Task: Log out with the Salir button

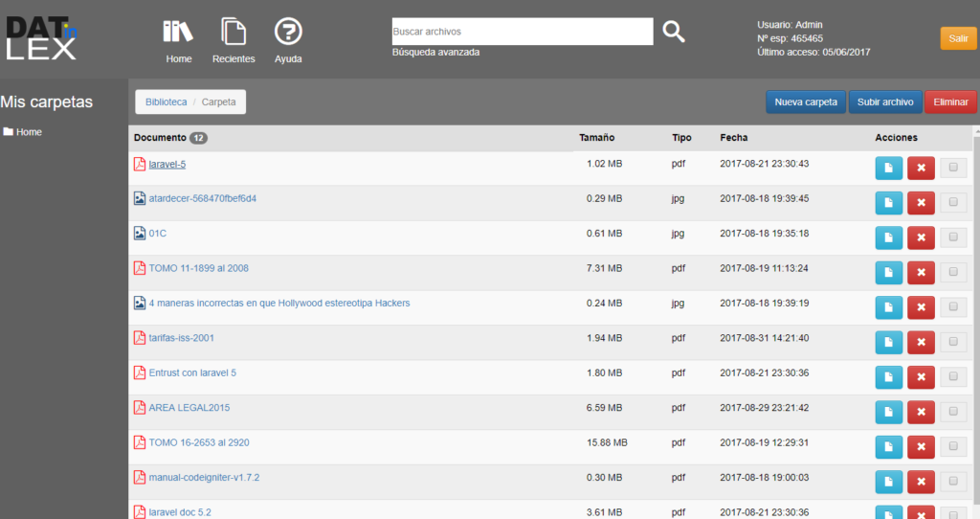Action: tap(958, 38)
